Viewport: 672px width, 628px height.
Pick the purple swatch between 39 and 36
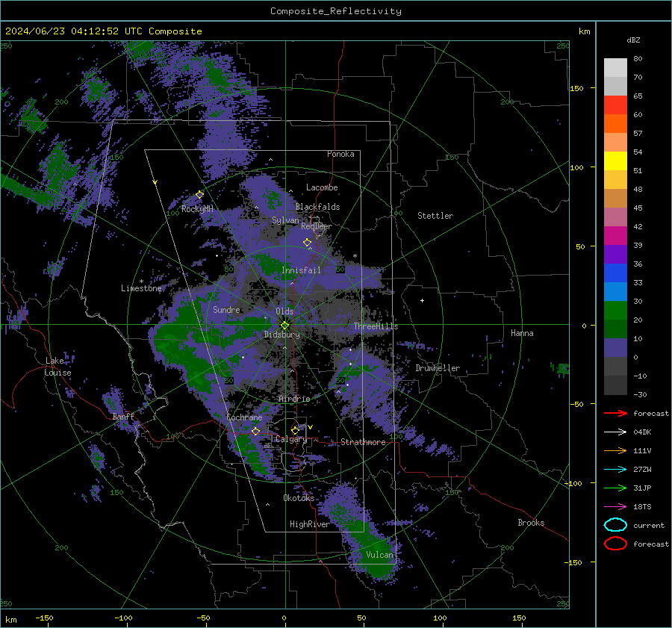point(615,254)
